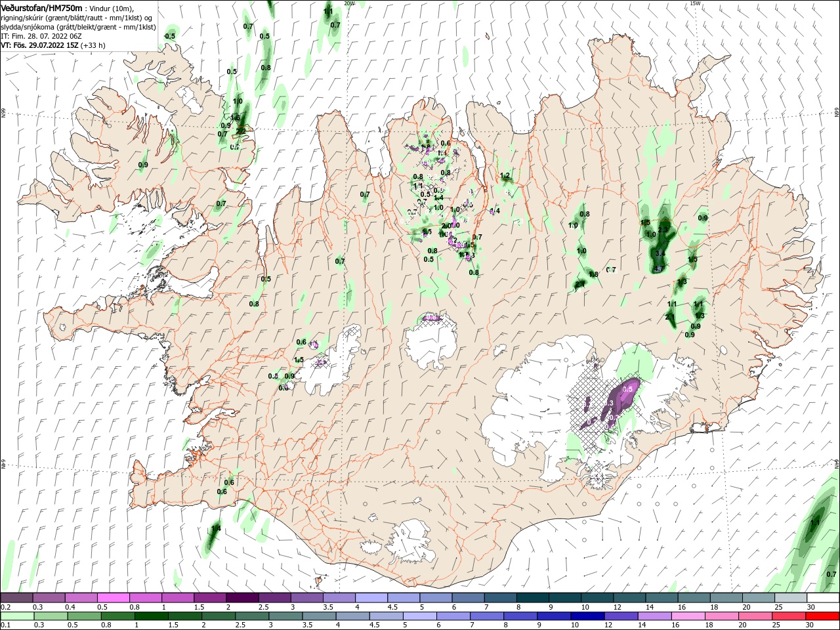Click the '3.4' precipitation value on the map

point(660,254)
